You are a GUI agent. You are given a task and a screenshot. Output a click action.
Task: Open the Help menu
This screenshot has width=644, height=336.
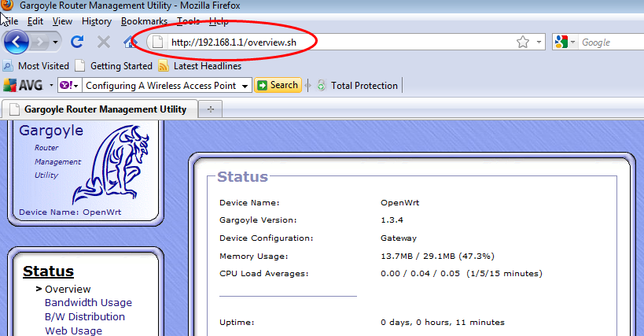(x=219, y=21)
